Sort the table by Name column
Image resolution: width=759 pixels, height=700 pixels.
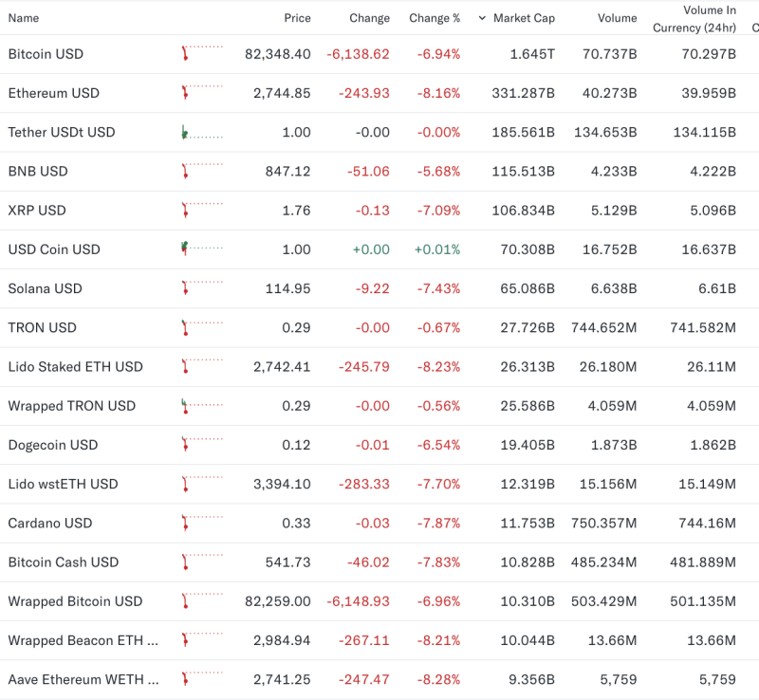click(x=24, y=17)
